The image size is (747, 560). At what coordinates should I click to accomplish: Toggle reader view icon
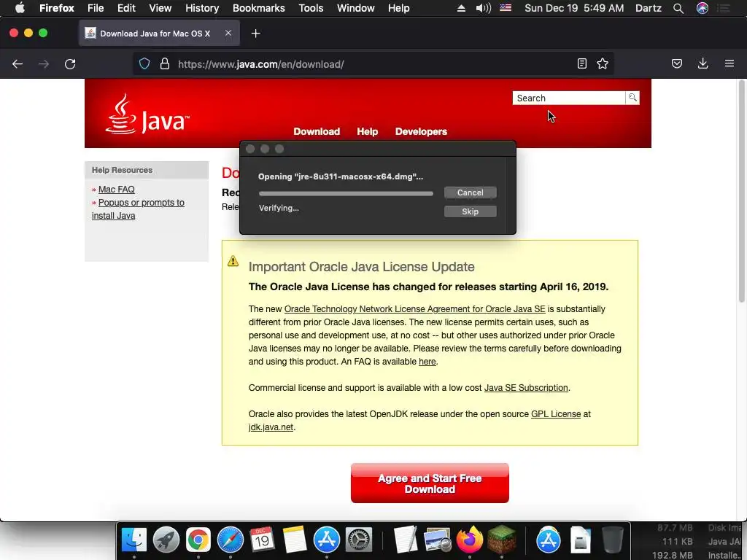tap(581, 64)
